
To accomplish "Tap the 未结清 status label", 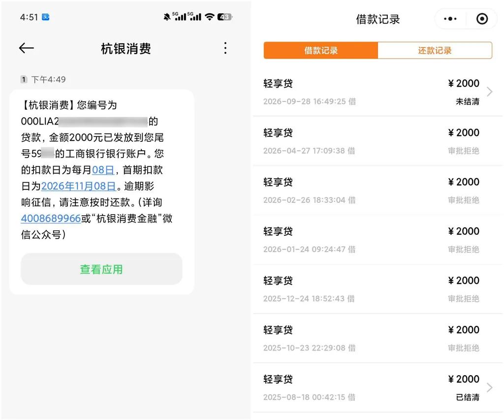I will 468,101.
